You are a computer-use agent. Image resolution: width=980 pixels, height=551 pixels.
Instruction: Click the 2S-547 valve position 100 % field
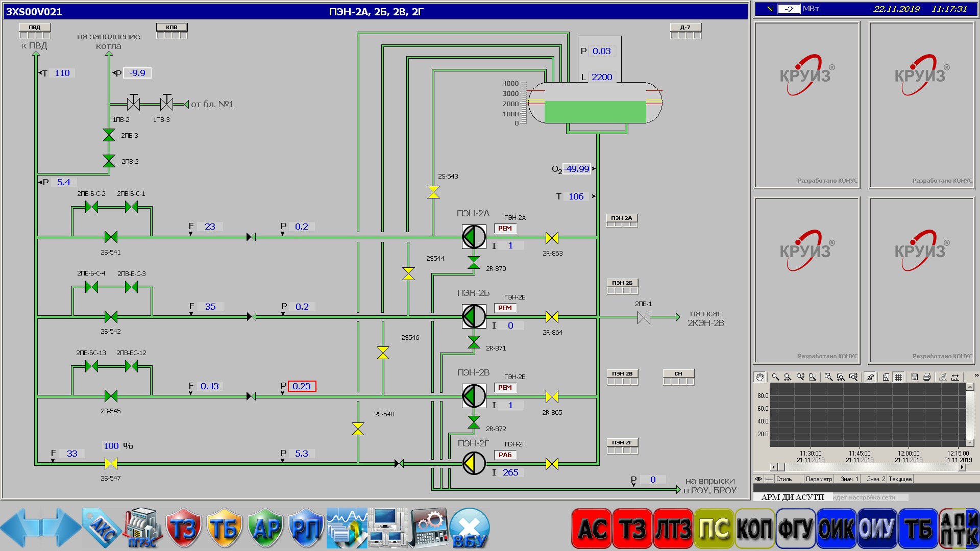pos(111,446)
